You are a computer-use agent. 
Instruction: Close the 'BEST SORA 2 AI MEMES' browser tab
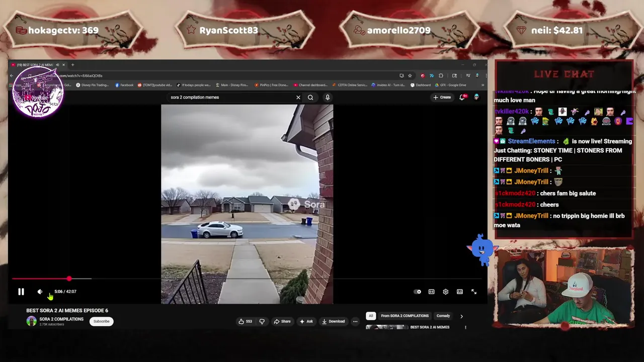[x=63, y=65]
